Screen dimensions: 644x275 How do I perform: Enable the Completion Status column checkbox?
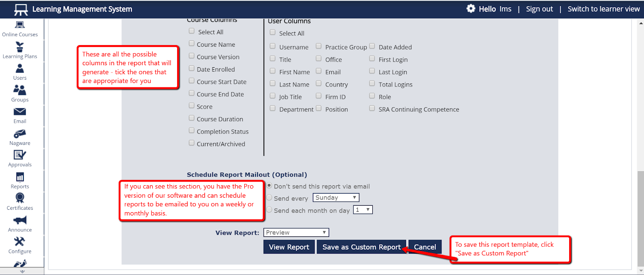point(192,130)
